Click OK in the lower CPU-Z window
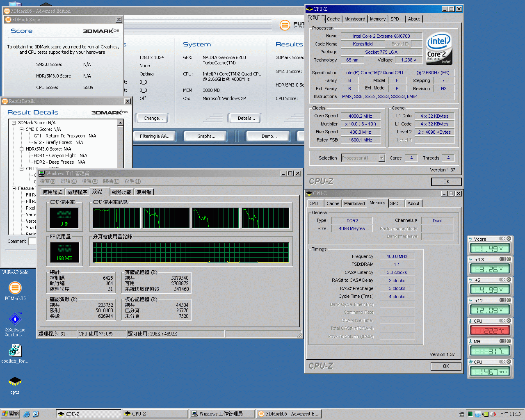Screen dimensions: 525x420 (x=446, y=366)
